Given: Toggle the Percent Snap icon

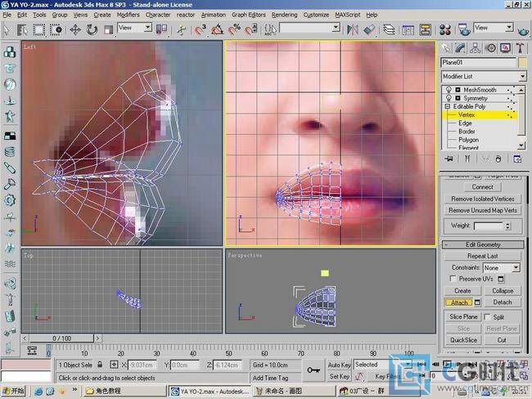Looking at the screenshot, I should click(x=234, y=29).
